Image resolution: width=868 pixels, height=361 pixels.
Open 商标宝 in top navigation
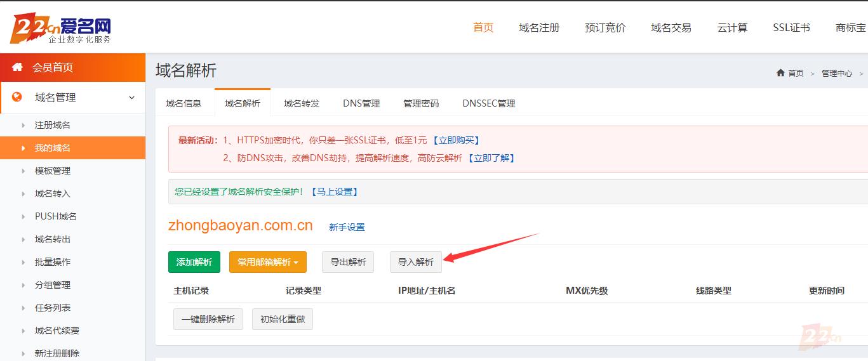pos(851,28)
